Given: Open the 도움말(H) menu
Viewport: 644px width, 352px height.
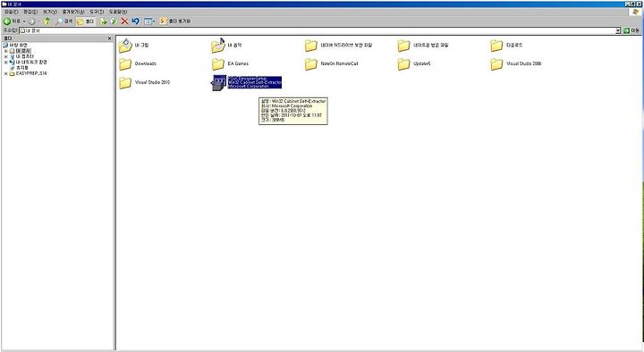Looking at the screenshot, I should [x=118, y=12].
